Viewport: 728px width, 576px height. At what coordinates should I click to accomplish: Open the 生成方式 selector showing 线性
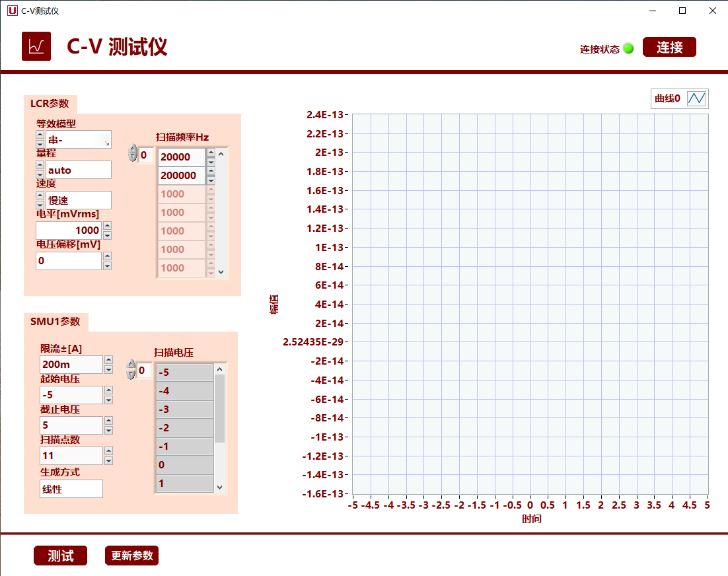[x=71, y=489]
